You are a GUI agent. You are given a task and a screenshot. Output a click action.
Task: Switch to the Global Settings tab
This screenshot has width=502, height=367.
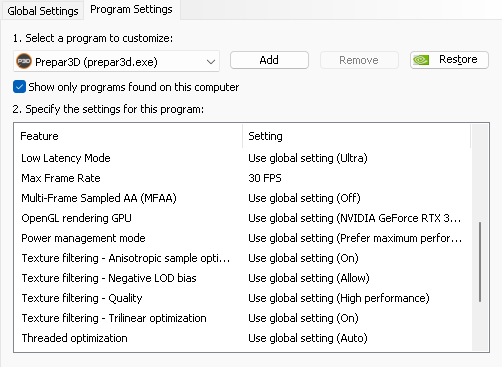pyautogui.click(x=43, y=11)
